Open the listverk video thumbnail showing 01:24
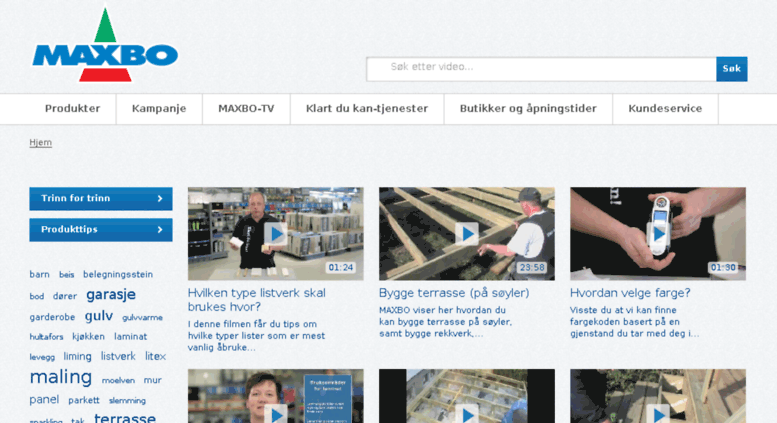Viewport: 777px width, 423px height. click(276, 234)
